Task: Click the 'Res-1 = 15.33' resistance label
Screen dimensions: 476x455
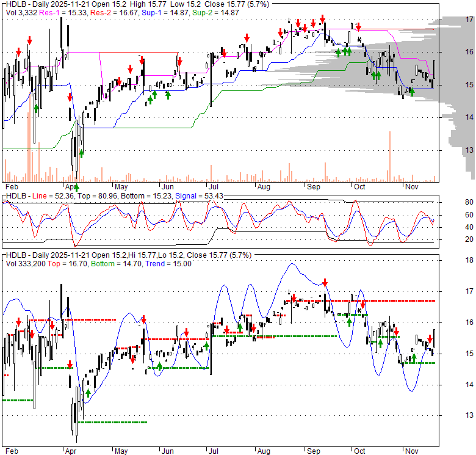Action: (63, 13)
